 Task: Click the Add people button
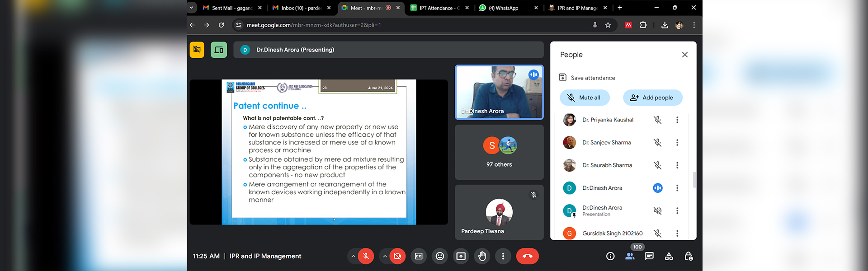[653, 98]
